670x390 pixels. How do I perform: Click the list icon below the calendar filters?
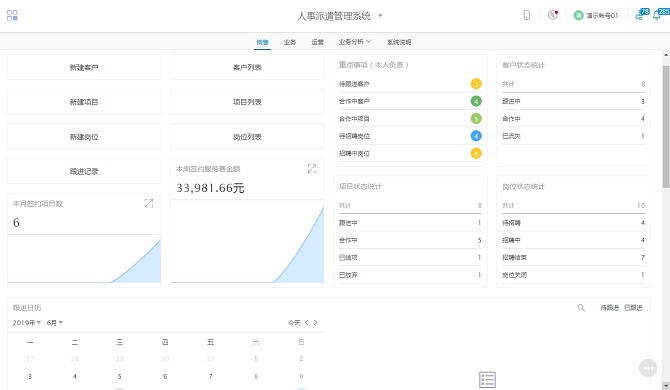tap(487, 379)
